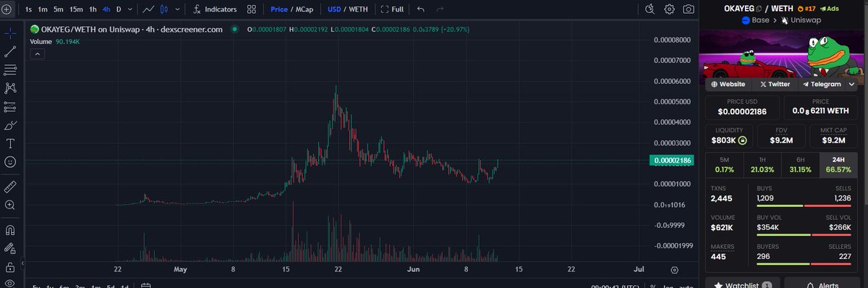
Task: Click the add symbol plus icon
Action: click(7, 9)
